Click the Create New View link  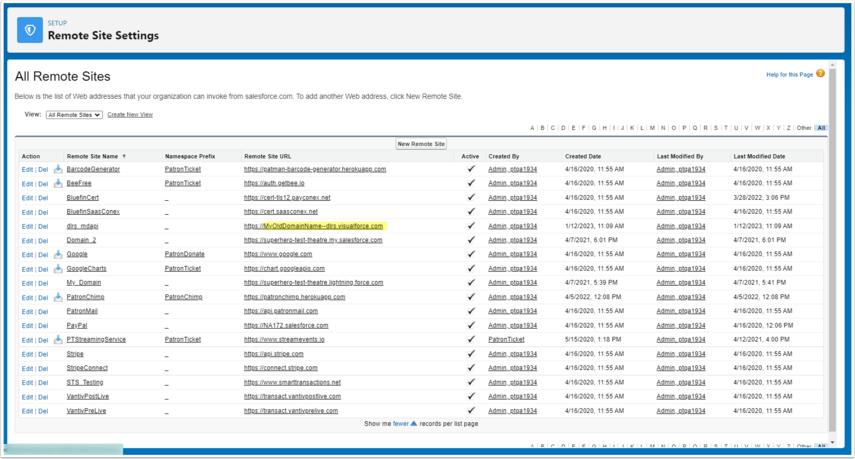[x=130, y=114]
